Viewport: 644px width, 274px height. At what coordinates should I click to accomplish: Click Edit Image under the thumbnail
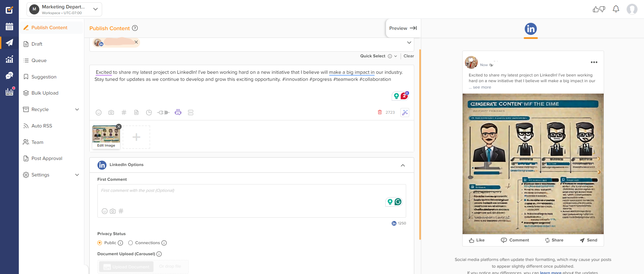click(106, 146)
